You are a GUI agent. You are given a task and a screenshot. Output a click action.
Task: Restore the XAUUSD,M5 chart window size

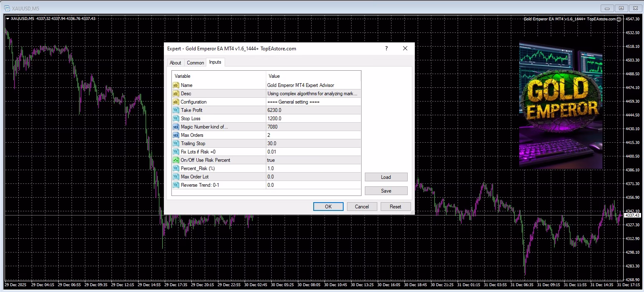point(622,8)
